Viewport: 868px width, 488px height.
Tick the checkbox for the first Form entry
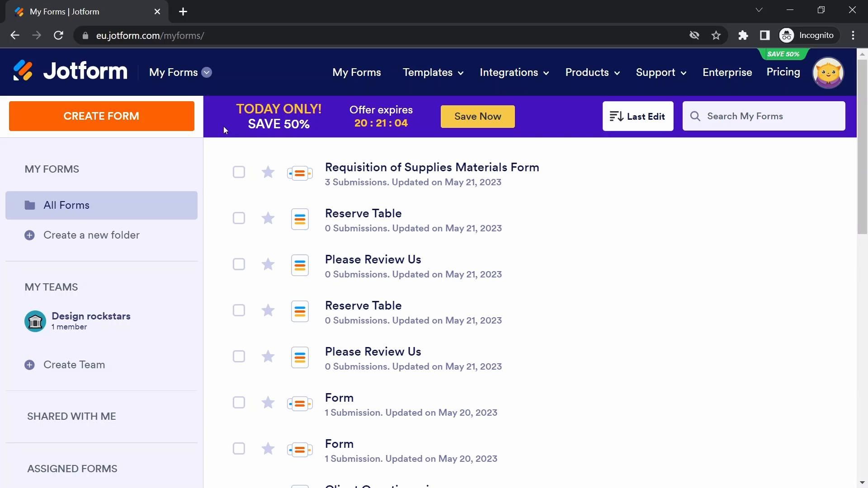[239, 403]
